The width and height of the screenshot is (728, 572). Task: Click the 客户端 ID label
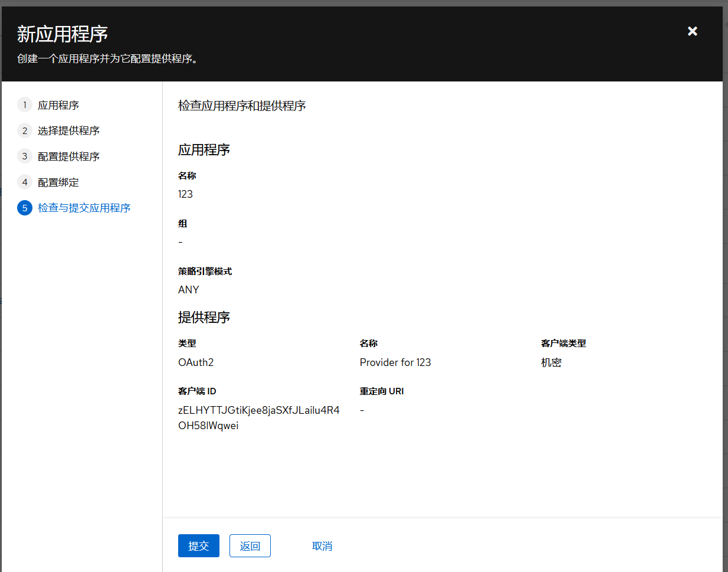(197, 391)
